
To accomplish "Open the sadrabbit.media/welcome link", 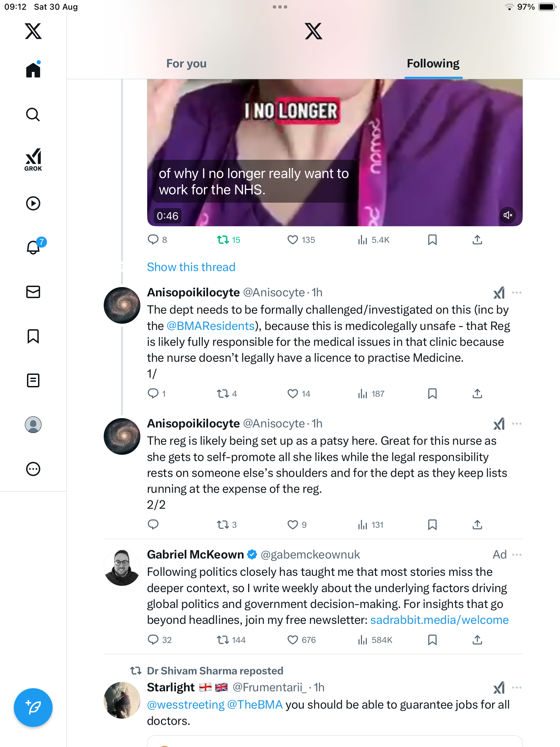I will click(439, 620).
